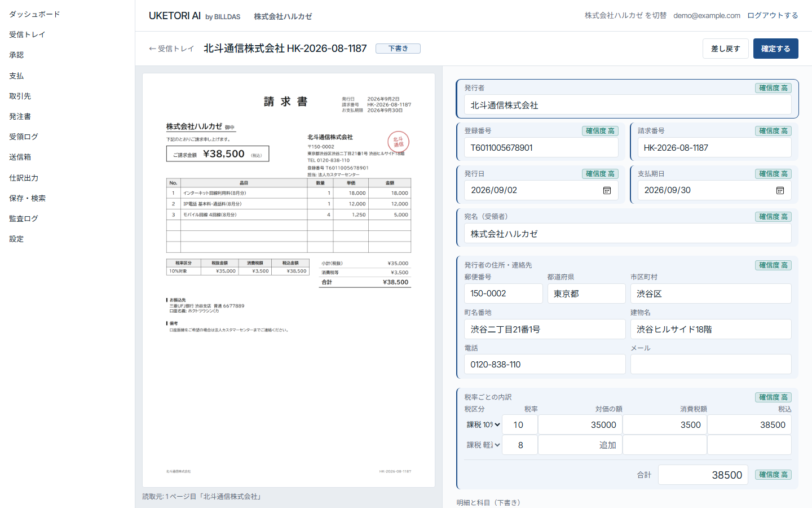812x508 pixels.
Task: Open calendar picker for 支払期日 field
Action: click(x=780, y=191)
